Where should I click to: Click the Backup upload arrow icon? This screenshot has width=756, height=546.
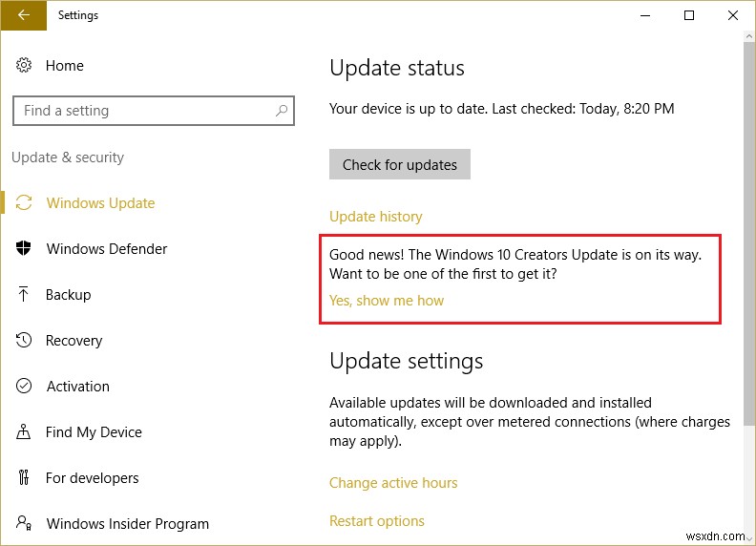click(24, 295)
